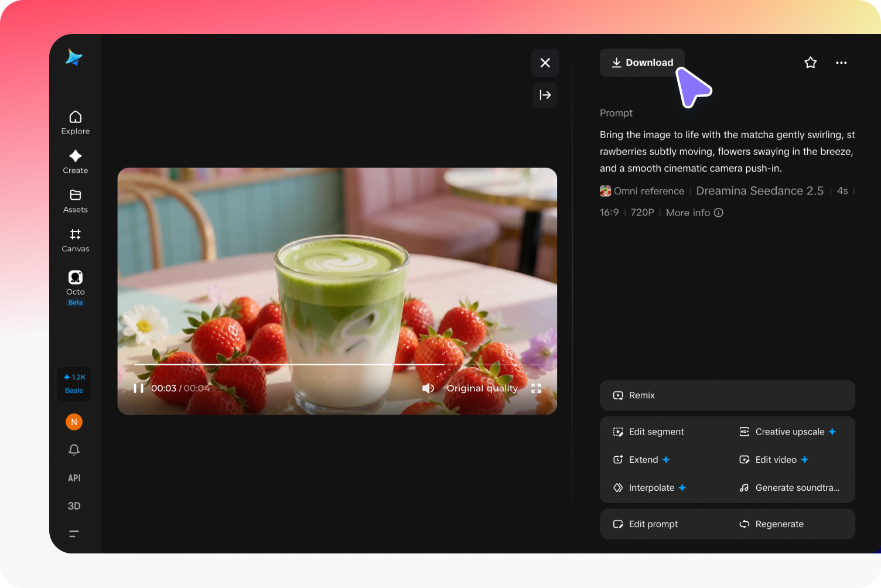Screen dimensions: 881x588
Task: Select Extend option
Action: (641, 460)
